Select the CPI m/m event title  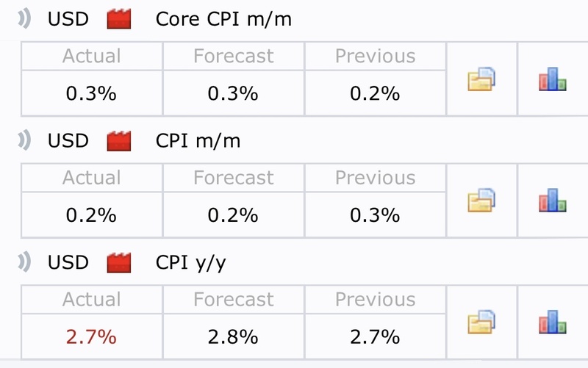[x=198, y=140]
